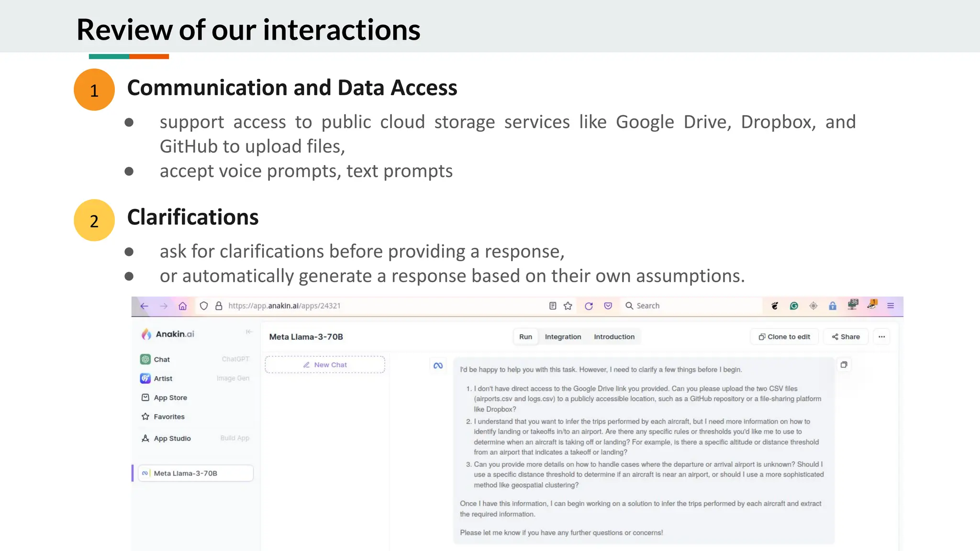
Task: Click the browser forward arrow
Action: (164, 306)
